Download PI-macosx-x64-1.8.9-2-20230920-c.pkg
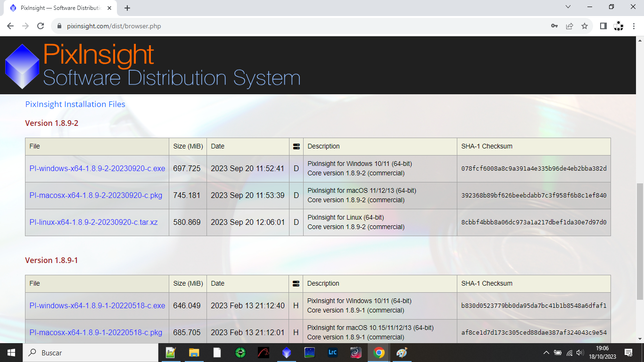Viewport: 644px width, 362px height. point(96,195)
